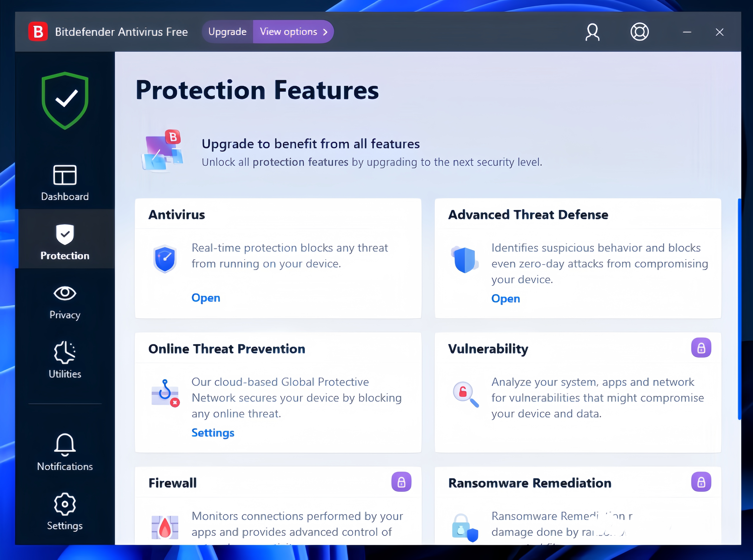The width and height of the screenshot is (753, 560).
Task: Click the purple lock badge on Vulnerability
Action: coord(701,347)
